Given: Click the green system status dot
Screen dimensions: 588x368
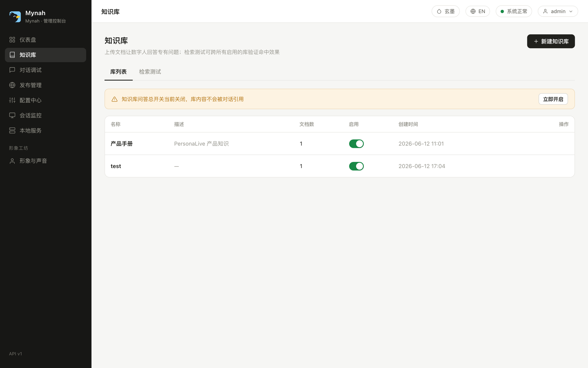Looking at the screenshot, I should coord(502,11).
